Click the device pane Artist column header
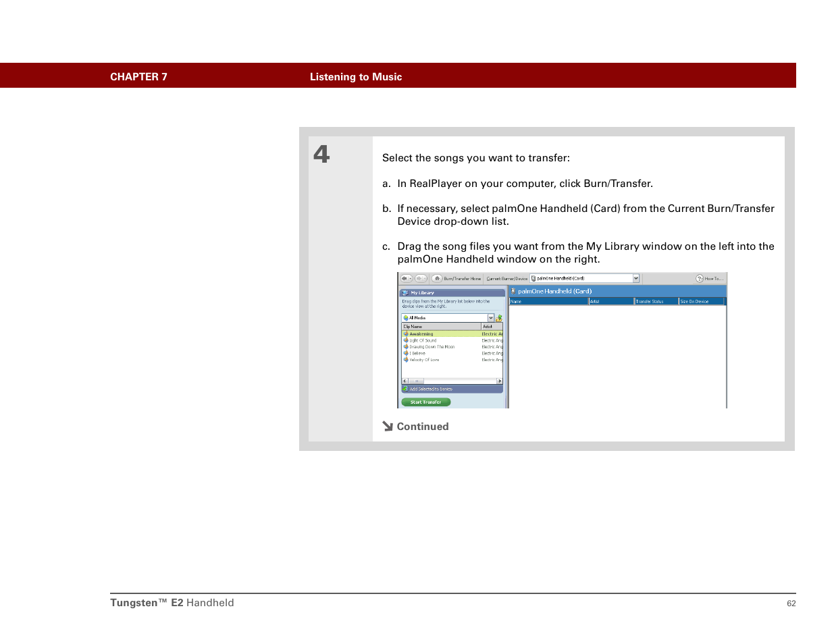The width and height of the screenshot is (834, 644). (611, 302)
